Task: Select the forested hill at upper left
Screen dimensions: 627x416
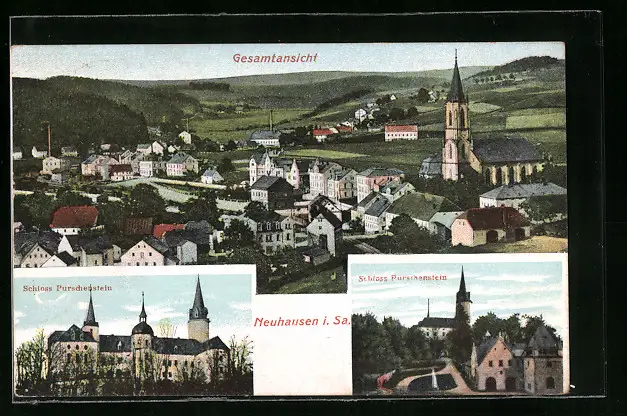Action: tap(75, 108)
